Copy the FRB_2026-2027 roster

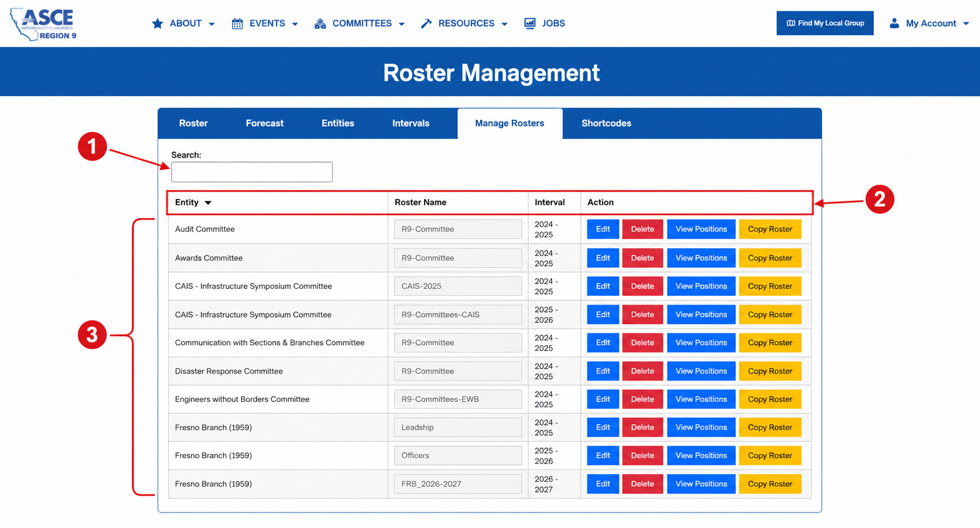pos(770,484)
